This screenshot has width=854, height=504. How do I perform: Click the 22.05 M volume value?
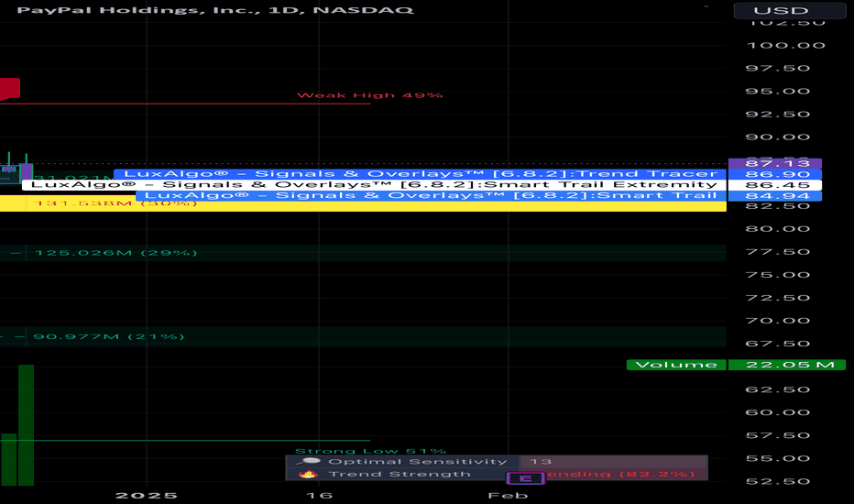[787, 365]
